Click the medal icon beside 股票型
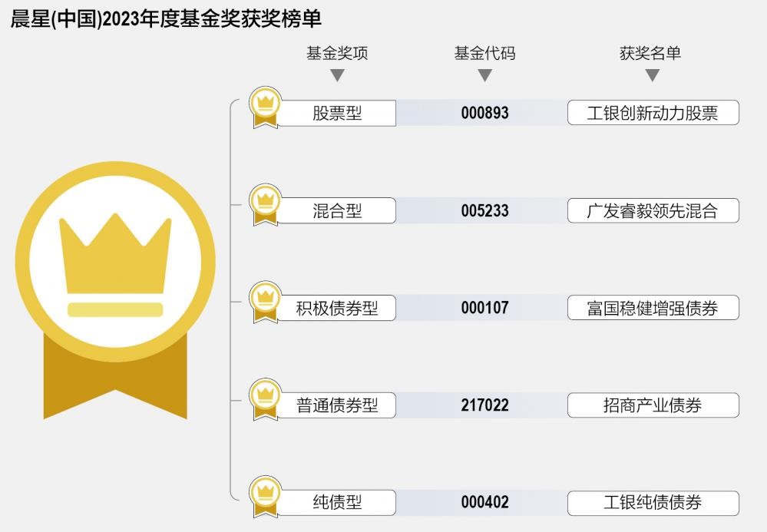This screenshot has width=767, height=532. (x=265, y=107)
